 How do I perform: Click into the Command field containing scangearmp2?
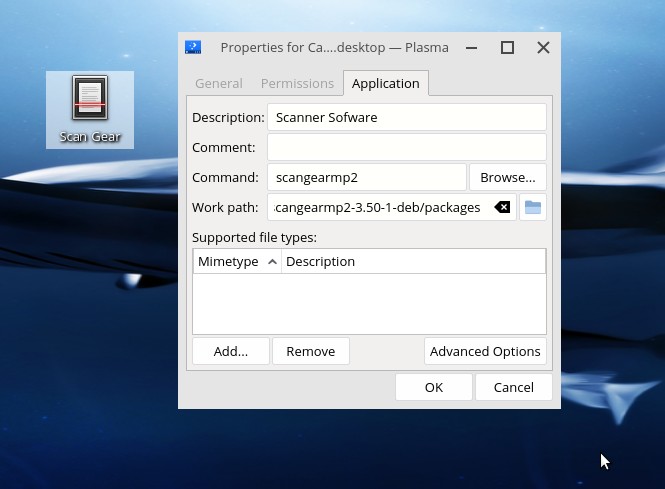(366, 177)
